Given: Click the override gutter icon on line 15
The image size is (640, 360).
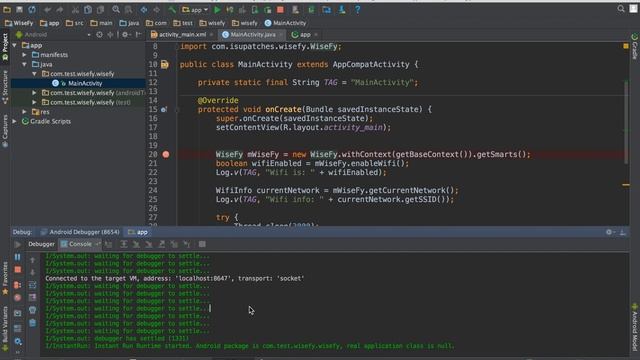Looking at the screenshot, I should click(x=164, y=109).
